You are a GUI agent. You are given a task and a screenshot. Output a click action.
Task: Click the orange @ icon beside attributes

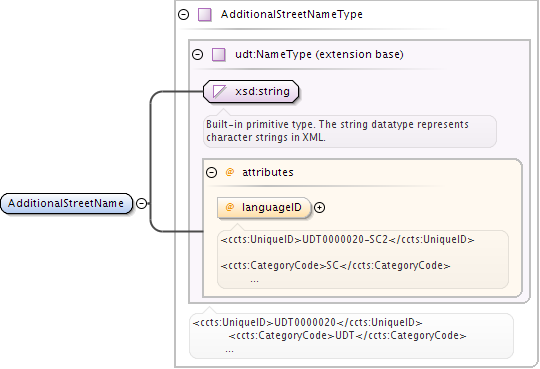230,172
